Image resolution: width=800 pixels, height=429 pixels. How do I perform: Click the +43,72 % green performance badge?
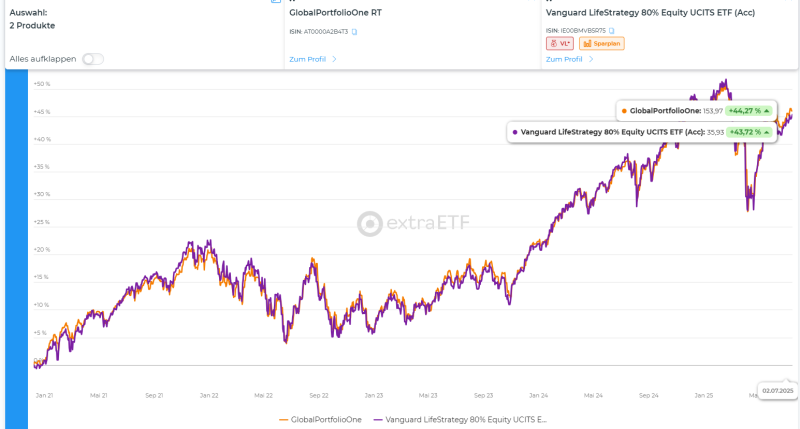tap(748, 132)
